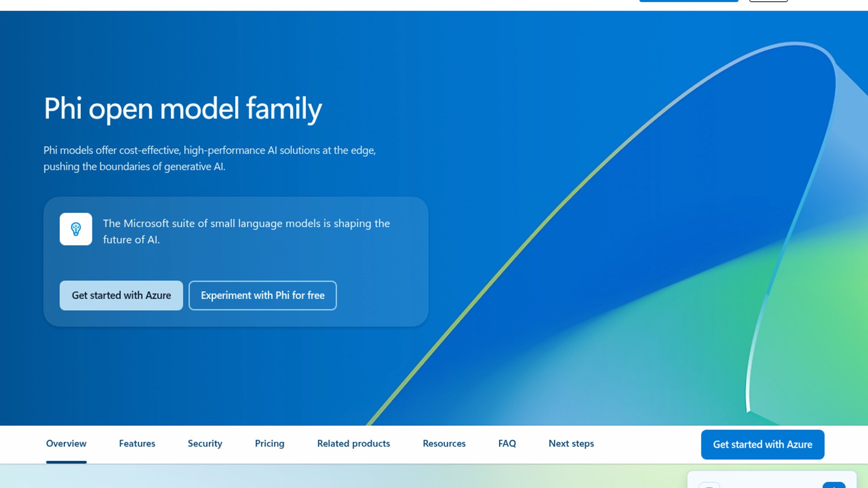Viewport: 868px width, 488px height.
Task: Open the FAQ tab
Action: tap(507, 444)
